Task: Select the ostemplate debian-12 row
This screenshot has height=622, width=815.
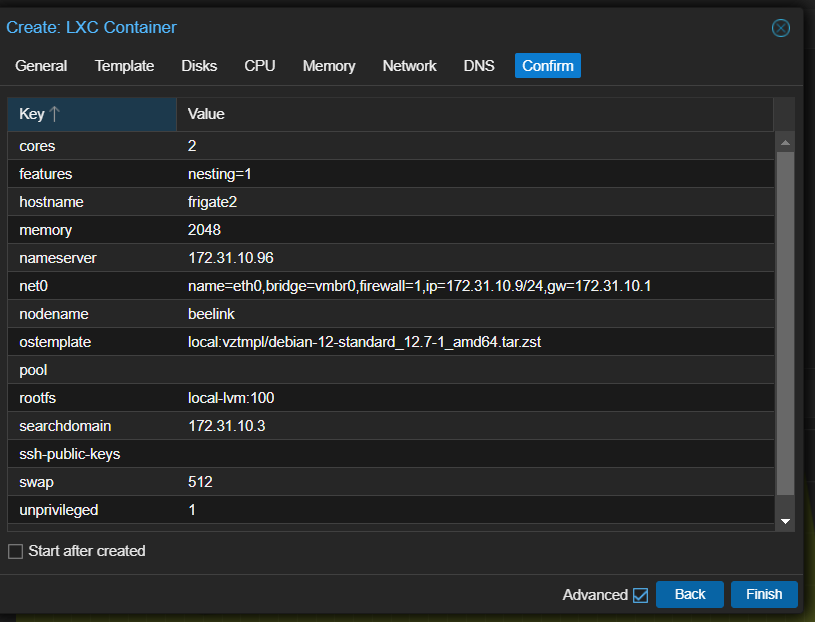Action: click(x=300, y=342)
